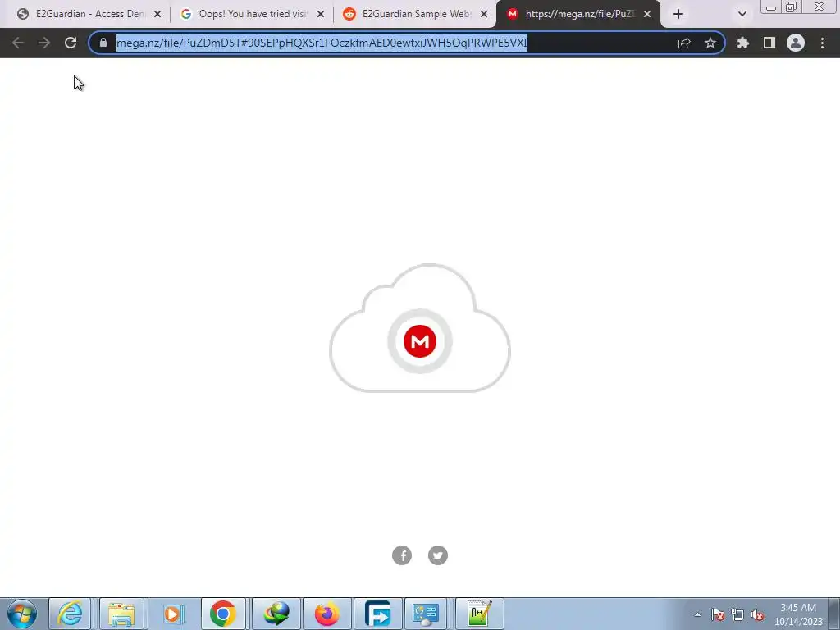
Task: Open the network status tray icon
Action: (737, 614)
